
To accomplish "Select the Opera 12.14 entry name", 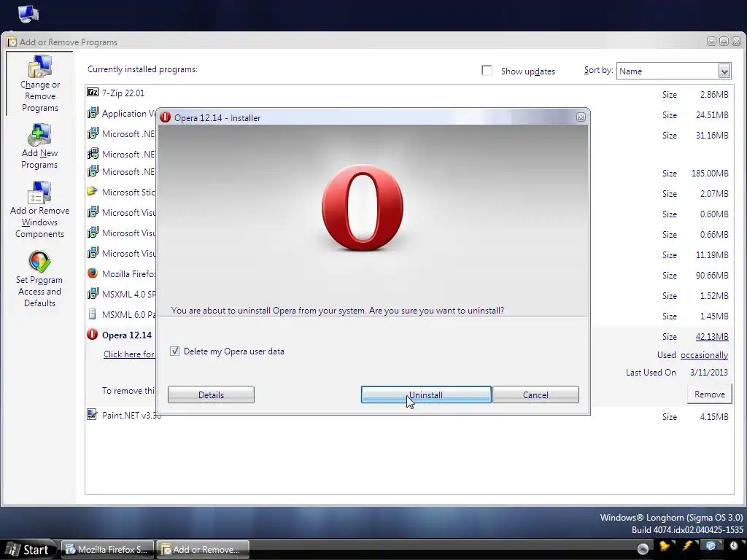I will pyautogui.click(x=127, y=335).
